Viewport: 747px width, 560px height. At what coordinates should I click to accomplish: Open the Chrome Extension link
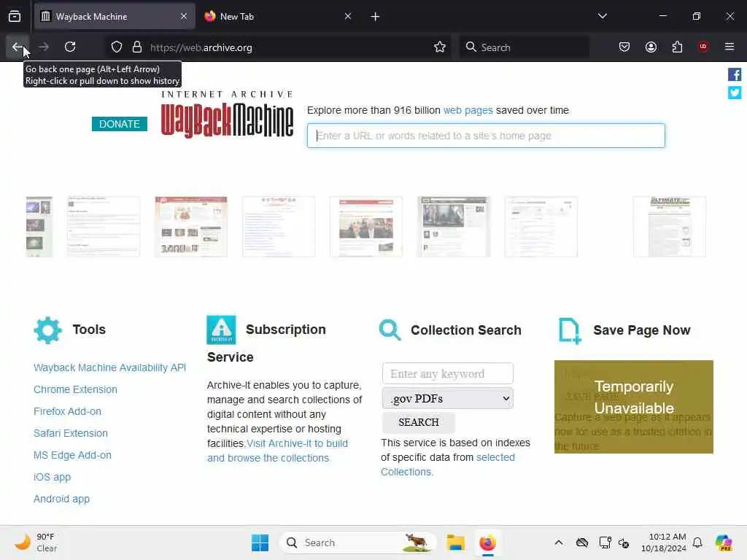click(75, 389)
